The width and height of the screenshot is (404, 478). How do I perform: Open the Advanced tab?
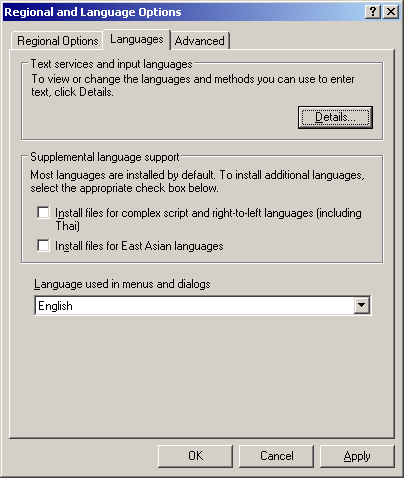200,41
